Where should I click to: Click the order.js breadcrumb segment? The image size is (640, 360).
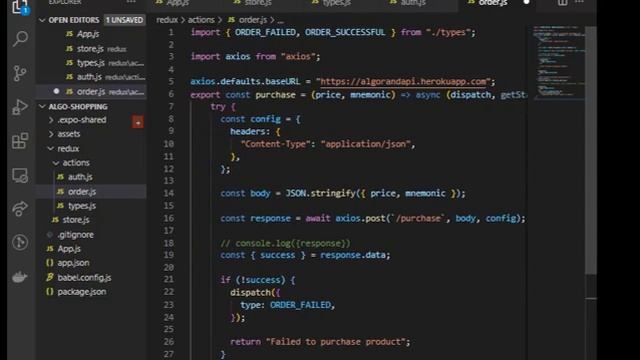tap(252, 20)
